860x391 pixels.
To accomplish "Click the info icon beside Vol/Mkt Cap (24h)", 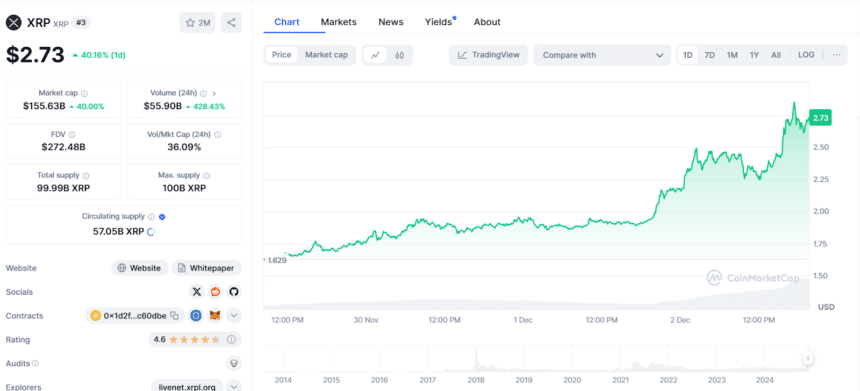I will 218,134.
